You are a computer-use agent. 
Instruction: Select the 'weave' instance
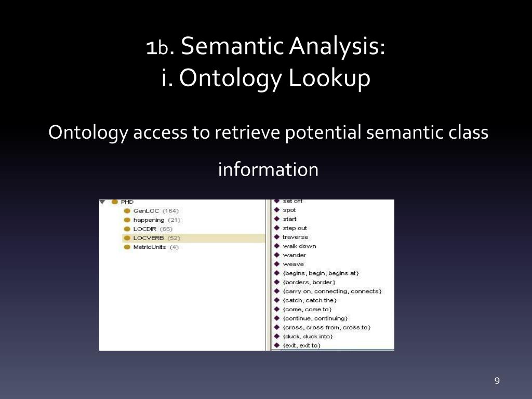click(293, 264)
